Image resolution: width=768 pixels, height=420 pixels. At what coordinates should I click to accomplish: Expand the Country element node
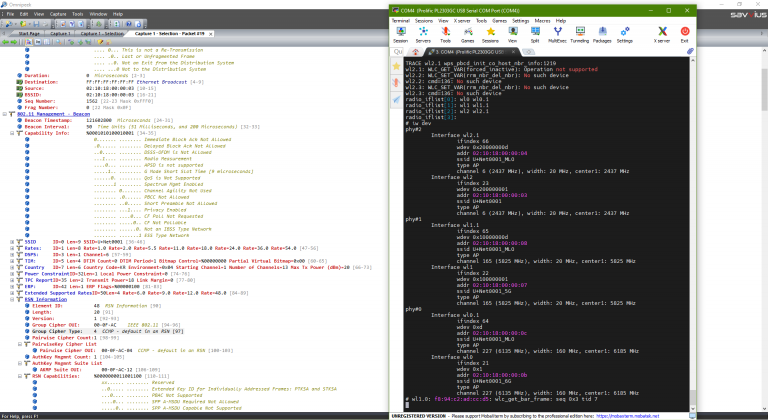coord(12,267)
